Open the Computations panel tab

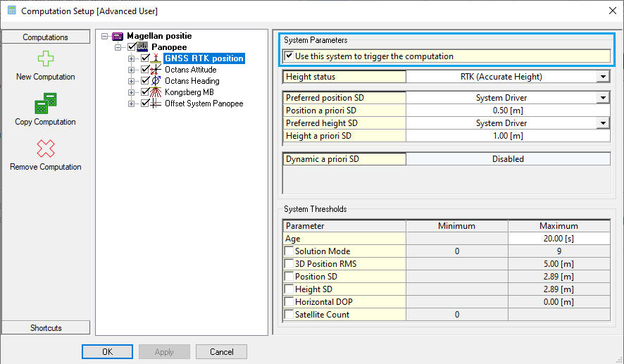click(x=45, y=37)
